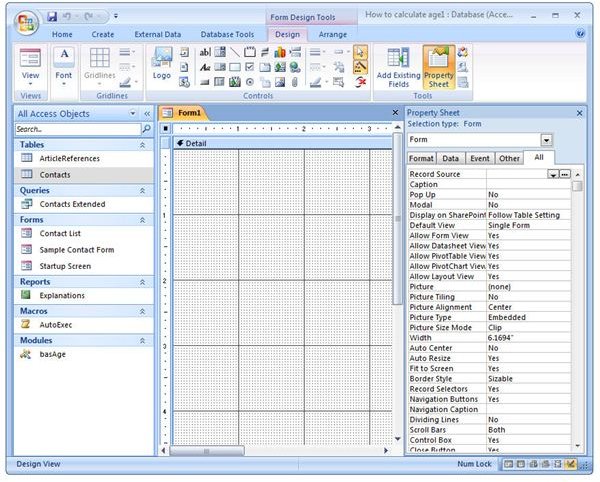Insert Date and Time icon

pyautogui.click(x=184, y=82)
